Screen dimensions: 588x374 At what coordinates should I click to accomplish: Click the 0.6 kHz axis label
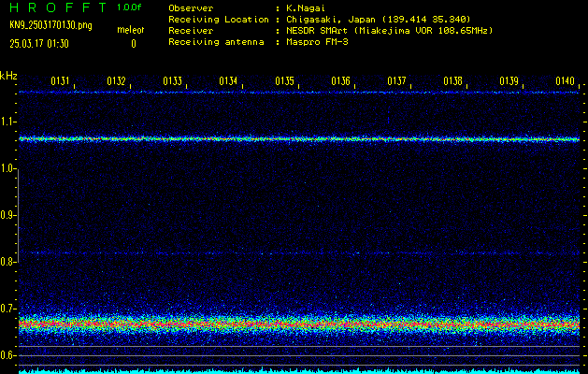pyautogui.click(x=7, y=355)
